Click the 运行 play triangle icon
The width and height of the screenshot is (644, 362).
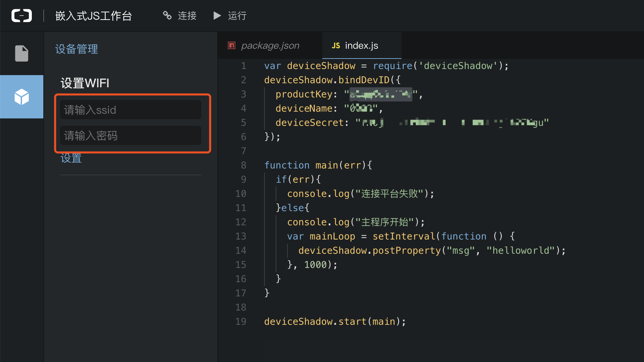click(217, 16)
